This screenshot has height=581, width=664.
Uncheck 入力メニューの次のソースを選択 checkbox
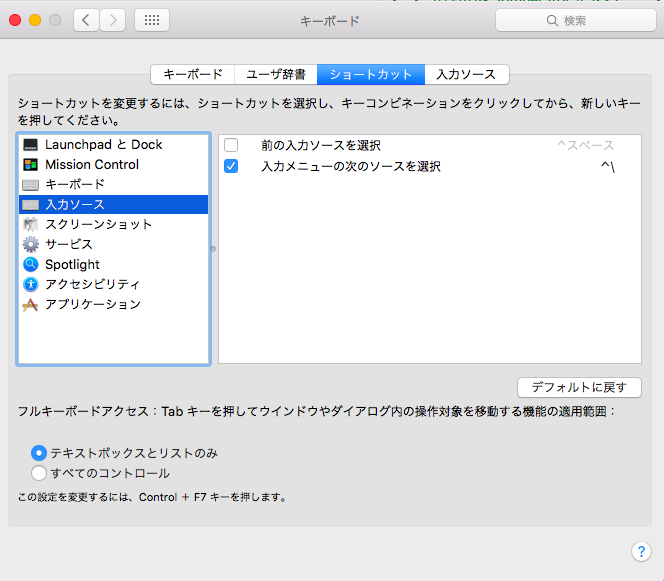coord(231,166)
